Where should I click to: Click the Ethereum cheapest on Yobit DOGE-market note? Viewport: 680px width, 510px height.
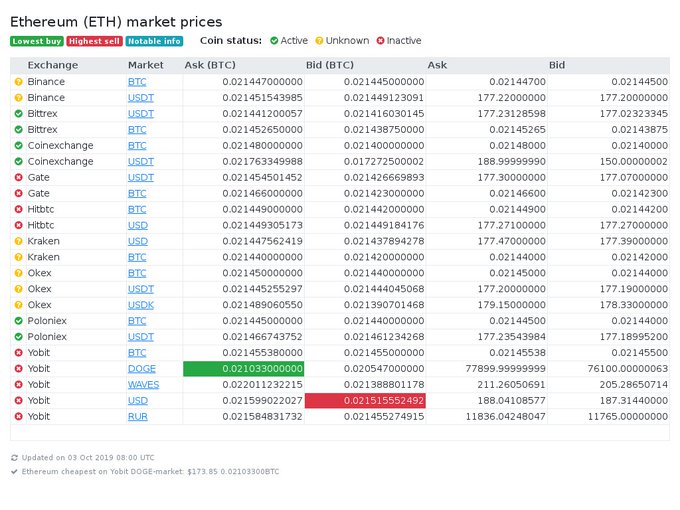[x=150, y=471]
